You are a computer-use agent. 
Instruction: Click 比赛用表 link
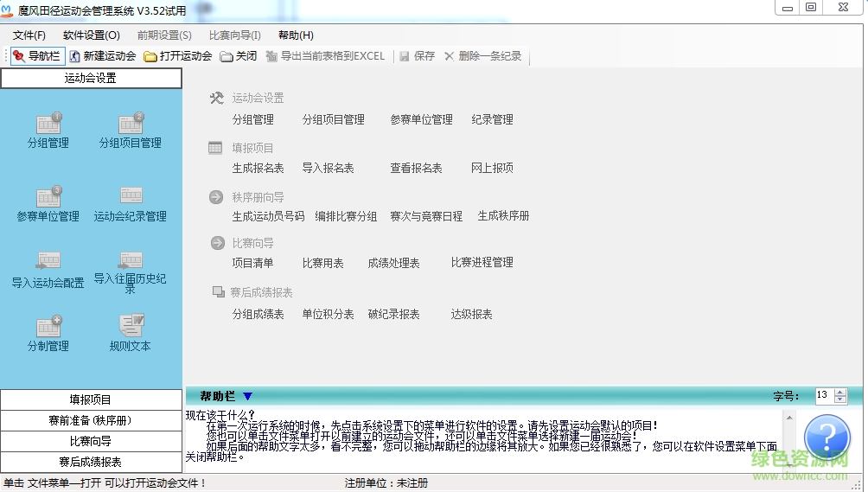point(322,263)
